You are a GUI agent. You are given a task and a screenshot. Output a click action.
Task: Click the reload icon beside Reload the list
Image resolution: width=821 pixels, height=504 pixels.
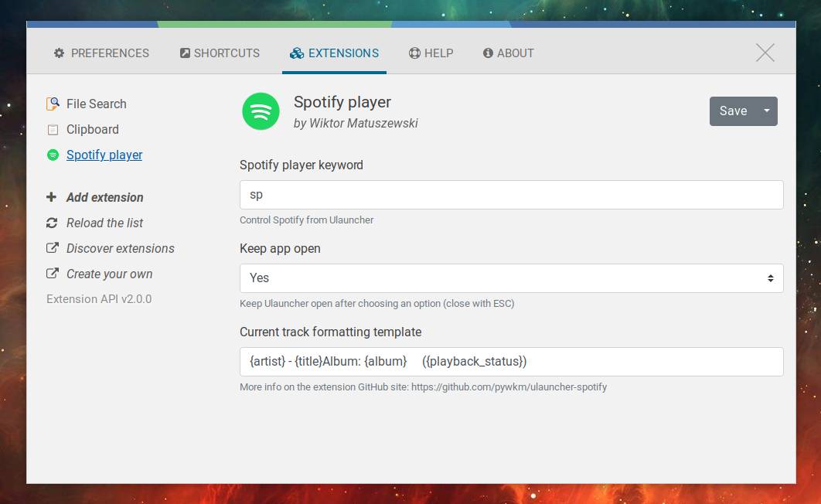[51, 223]
